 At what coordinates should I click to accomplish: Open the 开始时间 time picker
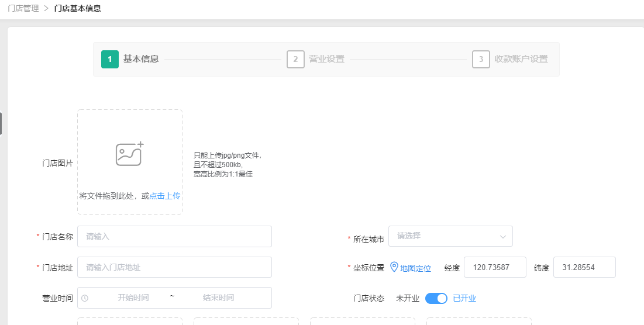pos(133,298)
